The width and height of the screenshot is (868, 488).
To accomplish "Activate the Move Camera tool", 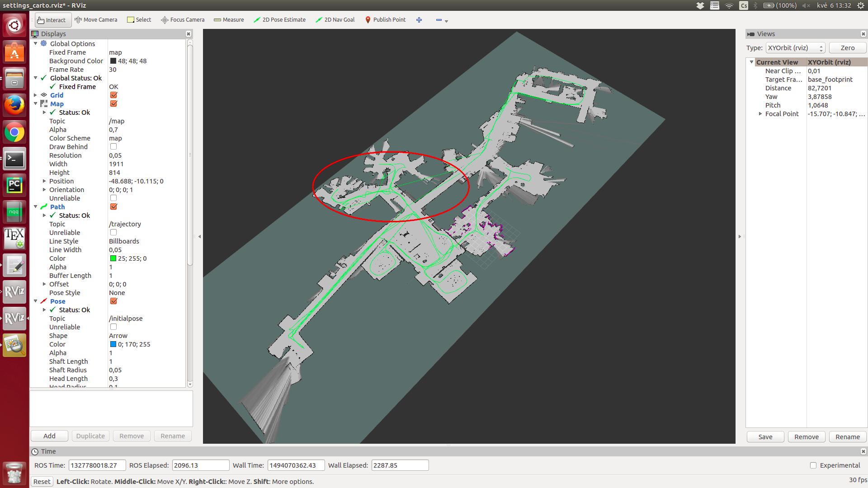I will tap(96, 20).
